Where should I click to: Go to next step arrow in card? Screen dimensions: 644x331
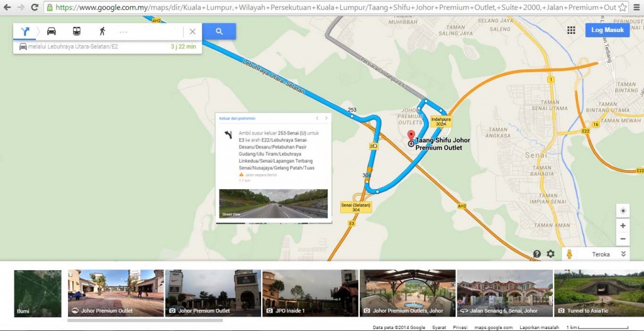point(326,118)
